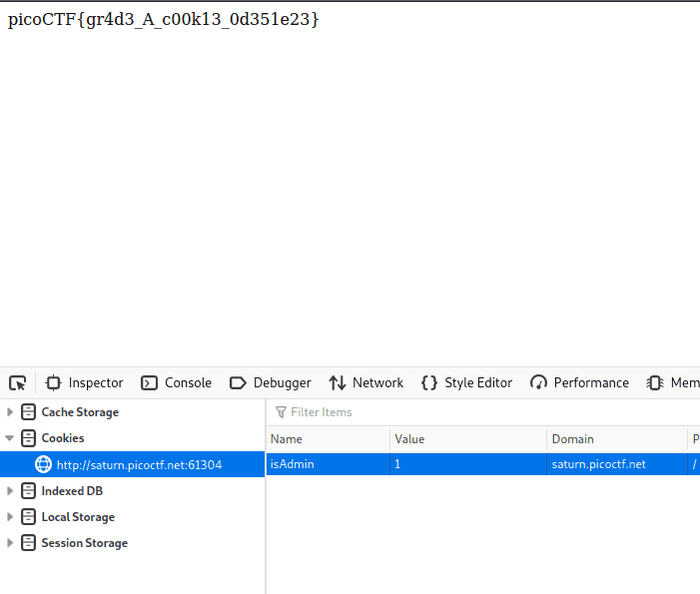Switch to the Performance tab
Screen dimensions: 700x594
[580, 382]
